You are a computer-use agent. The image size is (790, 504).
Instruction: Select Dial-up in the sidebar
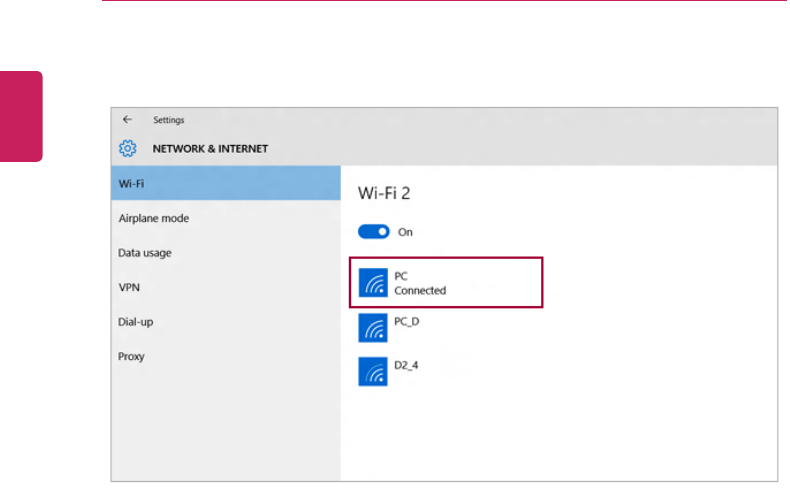click(x=135, y=322)
